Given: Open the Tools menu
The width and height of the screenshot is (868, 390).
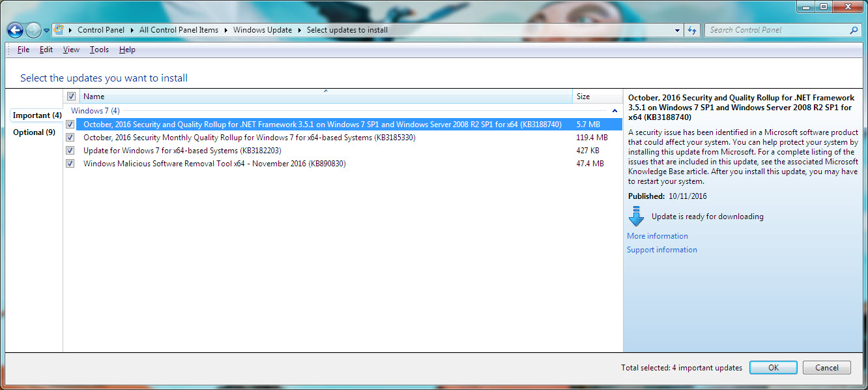Looking at the screenshot, I should tap(99, 50).
